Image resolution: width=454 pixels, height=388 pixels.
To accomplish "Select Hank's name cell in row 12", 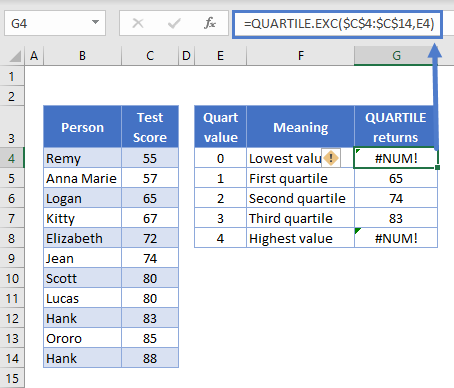I will (x=82, y=318).
